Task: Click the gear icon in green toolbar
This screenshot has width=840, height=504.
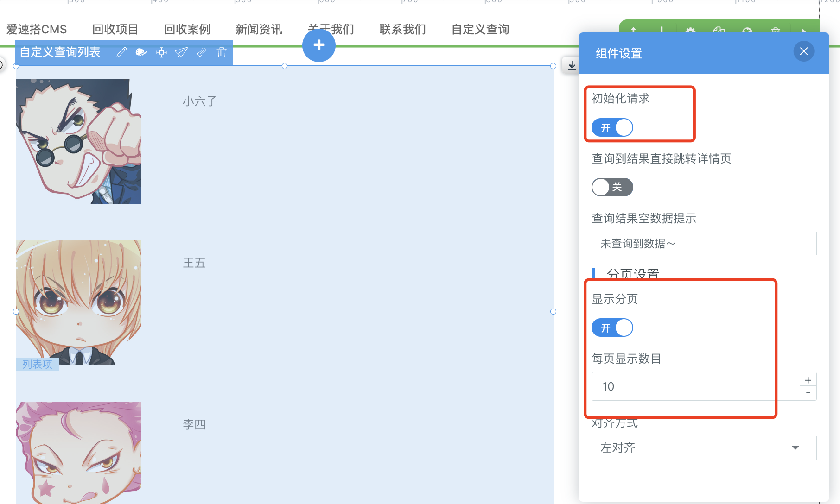Action: point(690,31)
